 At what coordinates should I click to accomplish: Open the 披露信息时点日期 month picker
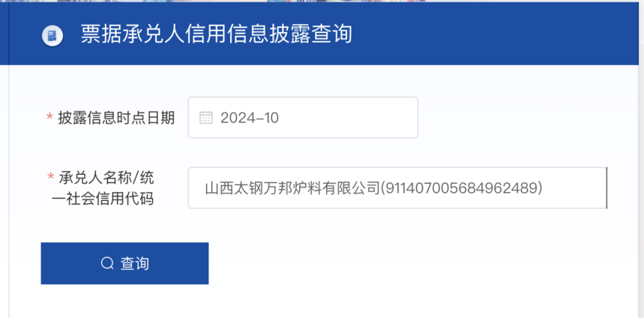pyautogui.click(x=303, y=118)
